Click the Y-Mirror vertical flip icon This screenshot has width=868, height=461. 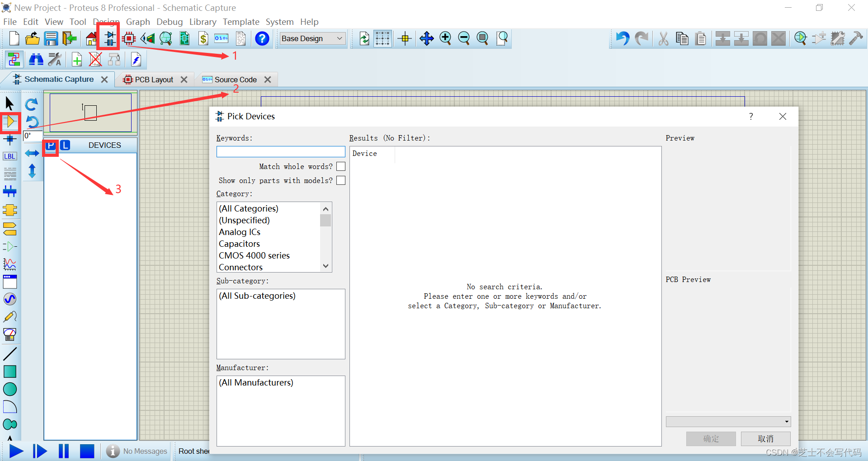(x=32, y=171)
